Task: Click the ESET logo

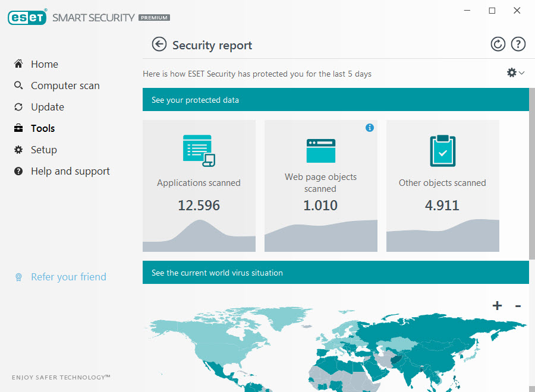Action: pos(27,17)
